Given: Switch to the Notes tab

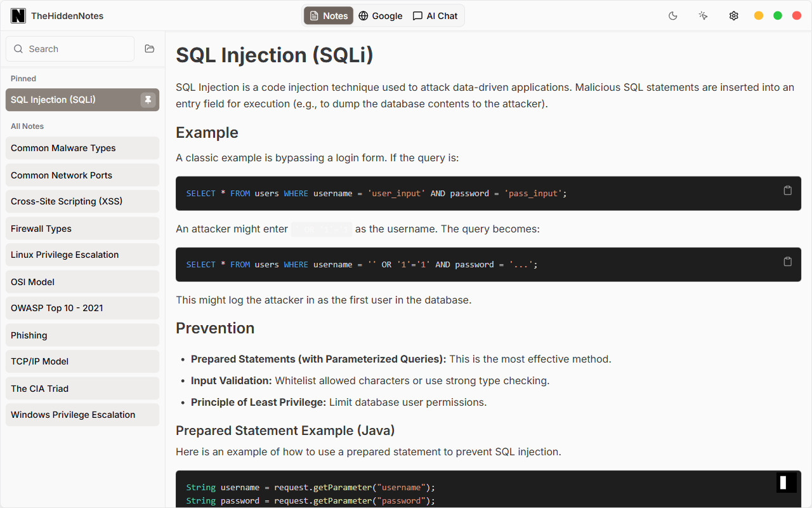Looking at the screenshot, I should tap(329, 16).
